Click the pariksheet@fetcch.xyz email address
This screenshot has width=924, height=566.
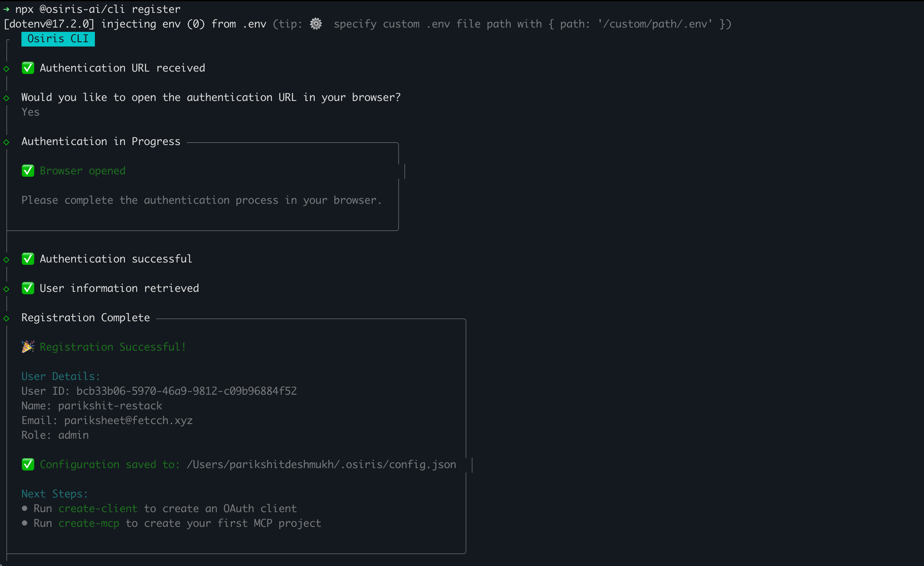[x=128, y=420]
